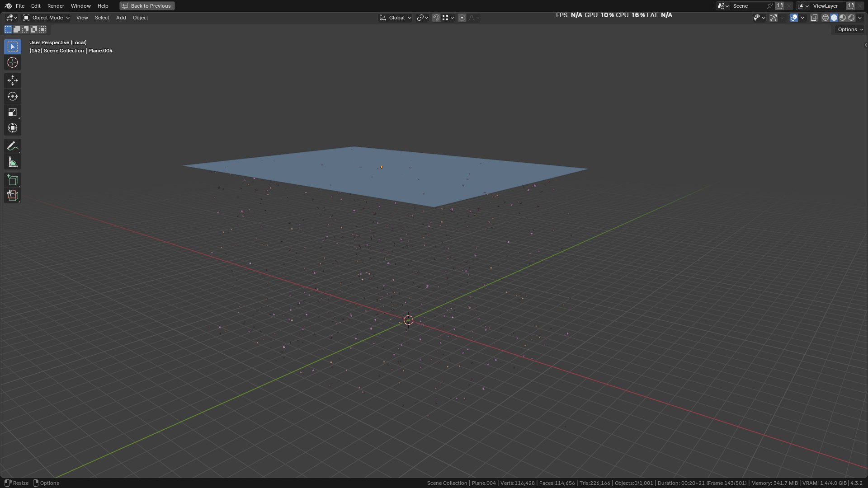This screenshot has width=868, height=488.
Task: Set selection mode to subtract
Action: 25,29
